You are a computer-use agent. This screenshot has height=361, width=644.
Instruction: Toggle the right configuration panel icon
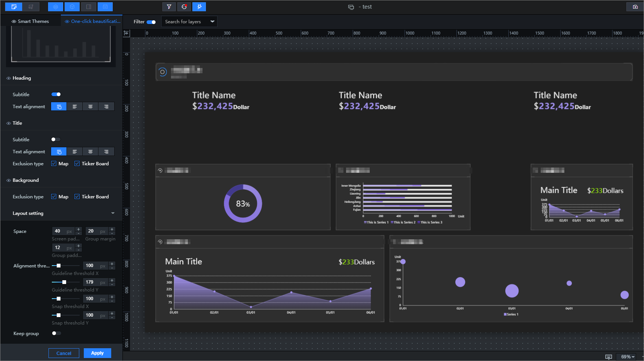89,7
